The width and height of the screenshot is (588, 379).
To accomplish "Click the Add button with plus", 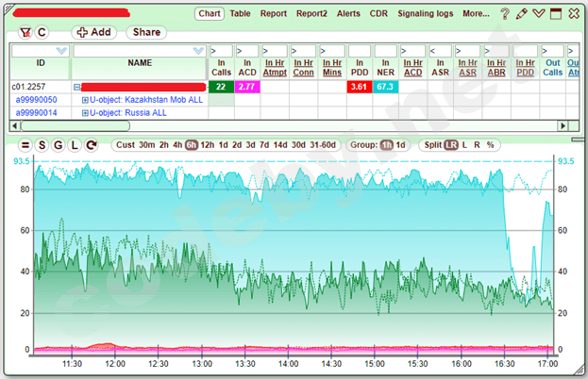I will point(93,33).
